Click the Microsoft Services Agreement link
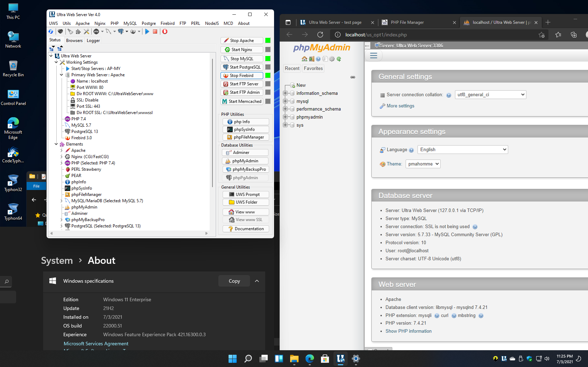 96,344
